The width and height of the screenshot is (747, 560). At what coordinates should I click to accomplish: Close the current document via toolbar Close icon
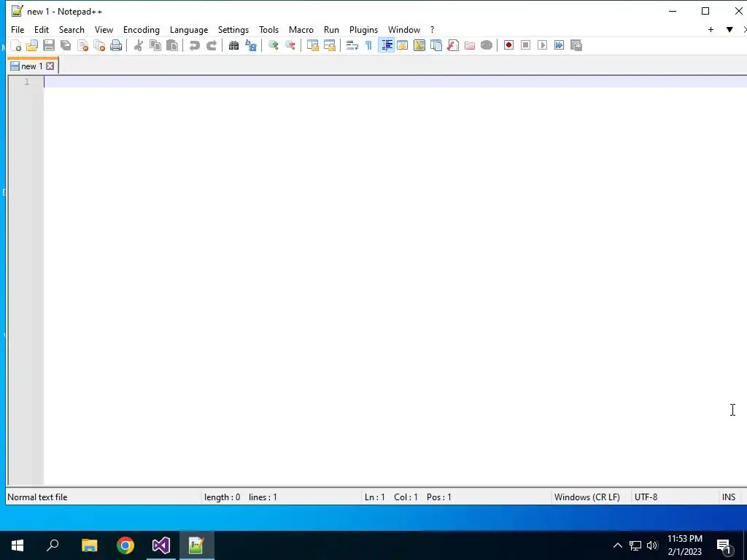coord(83,45)
